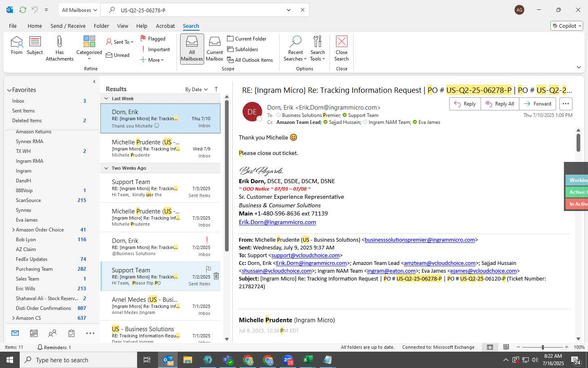Collapse the Last Week group
The height and width of the screenshot is (368, 588).
click(106, 99)
